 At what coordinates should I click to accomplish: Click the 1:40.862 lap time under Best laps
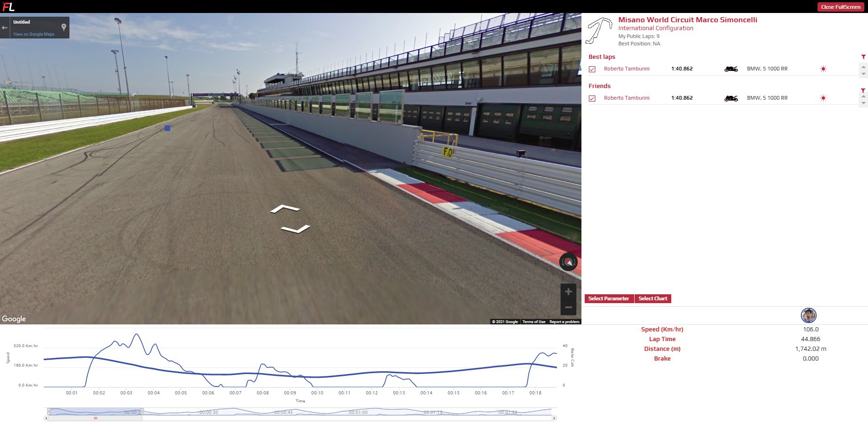682,69
